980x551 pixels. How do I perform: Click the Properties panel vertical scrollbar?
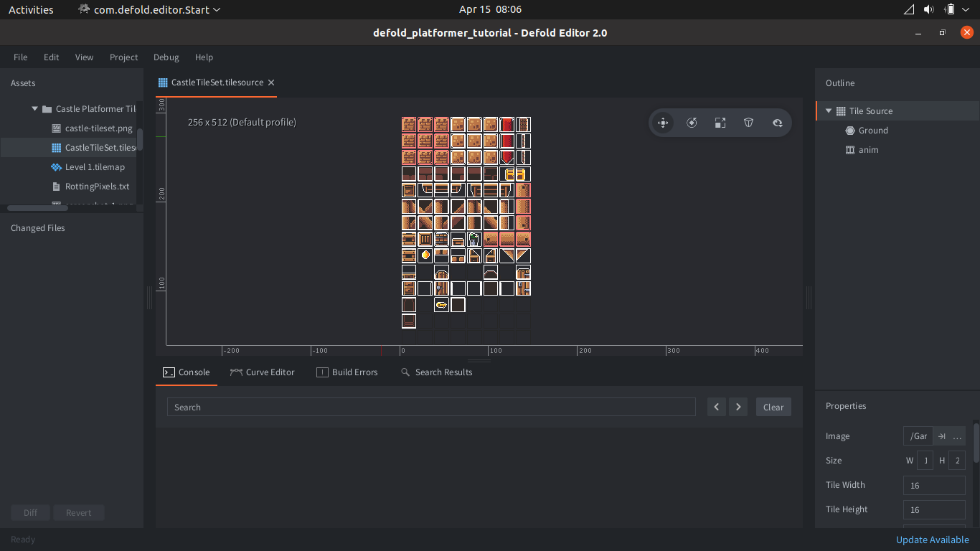(976, 441)
